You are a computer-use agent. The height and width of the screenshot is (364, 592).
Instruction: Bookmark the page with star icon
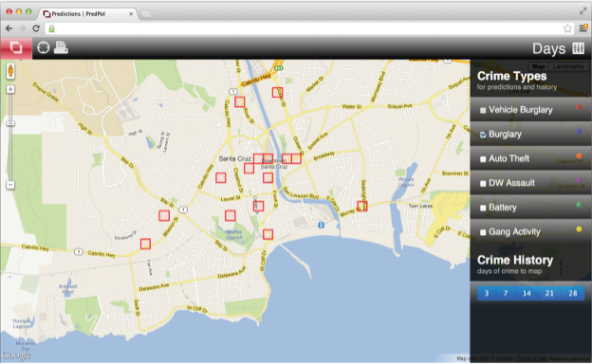tap(567, 28)
